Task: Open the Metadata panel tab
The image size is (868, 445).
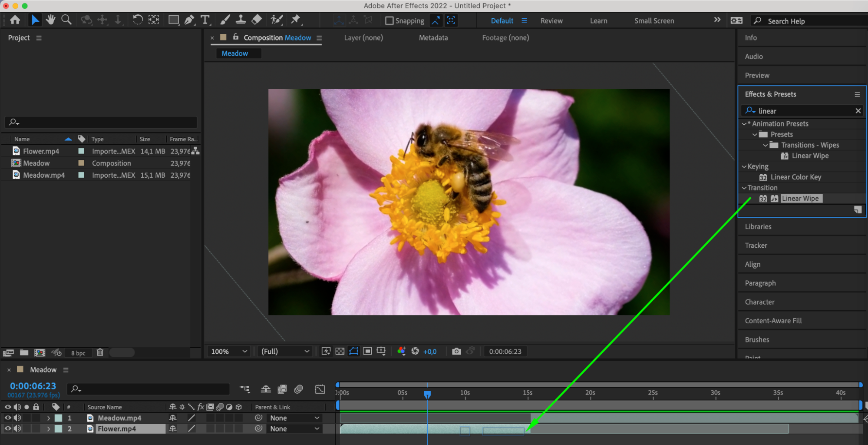Action: (x=433, y=38)
